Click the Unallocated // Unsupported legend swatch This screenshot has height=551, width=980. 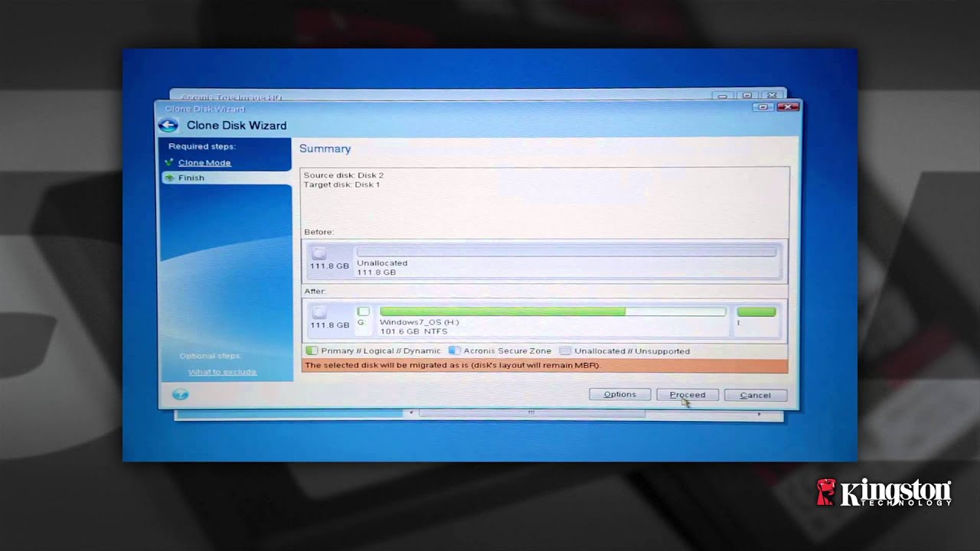pyautogui.click(x=565, y=351)
